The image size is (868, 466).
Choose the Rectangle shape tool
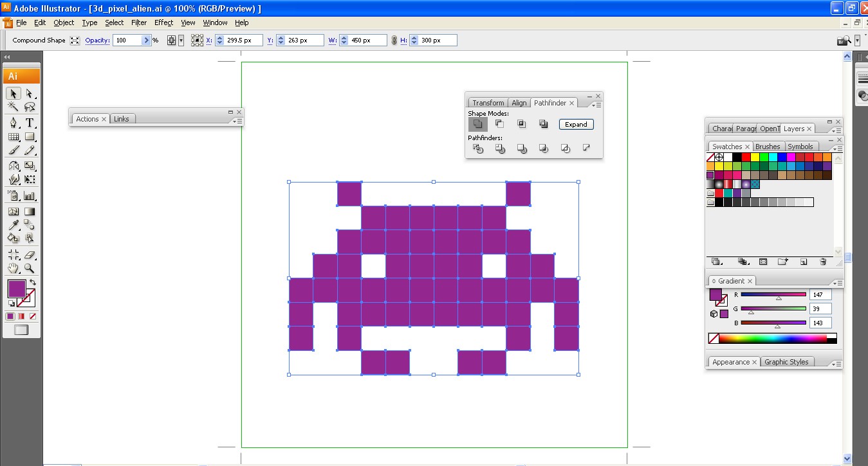(x=30, y=137)
